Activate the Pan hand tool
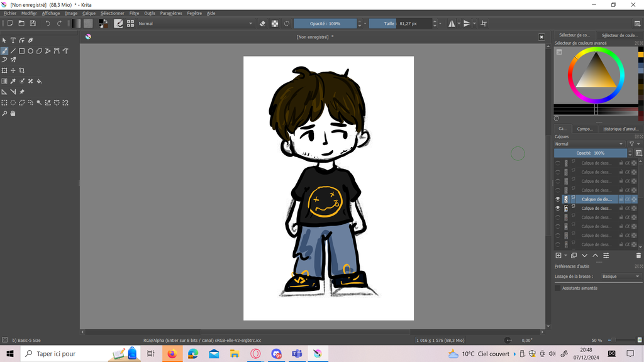The image size is (644, 362). 13,114
